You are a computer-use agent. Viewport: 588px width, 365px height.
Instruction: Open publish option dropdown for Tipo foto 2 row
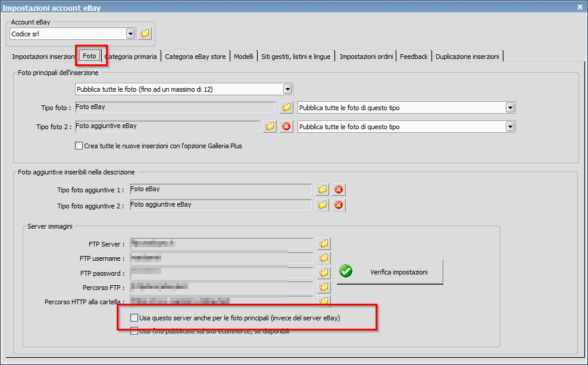[x=510, y=127]
